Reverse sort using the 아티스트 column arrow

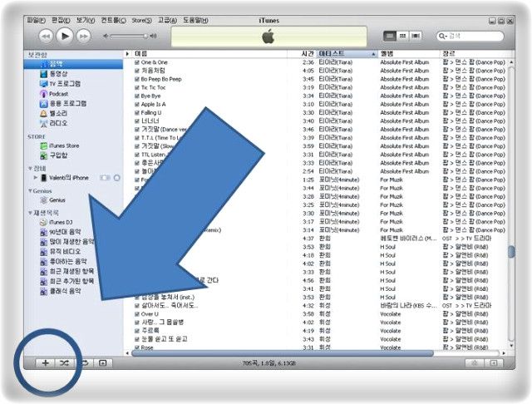coord(373,54)
